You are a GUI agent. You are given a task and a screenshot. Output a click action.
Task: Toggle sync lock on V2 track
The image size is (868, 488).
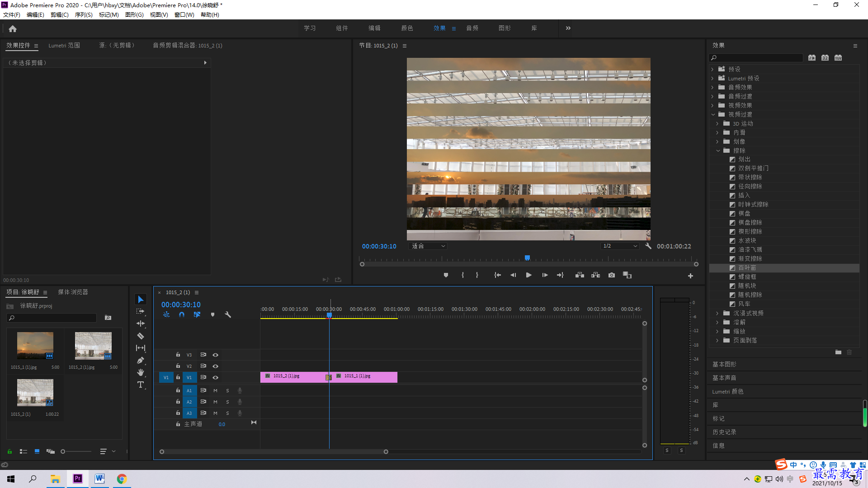203,366
